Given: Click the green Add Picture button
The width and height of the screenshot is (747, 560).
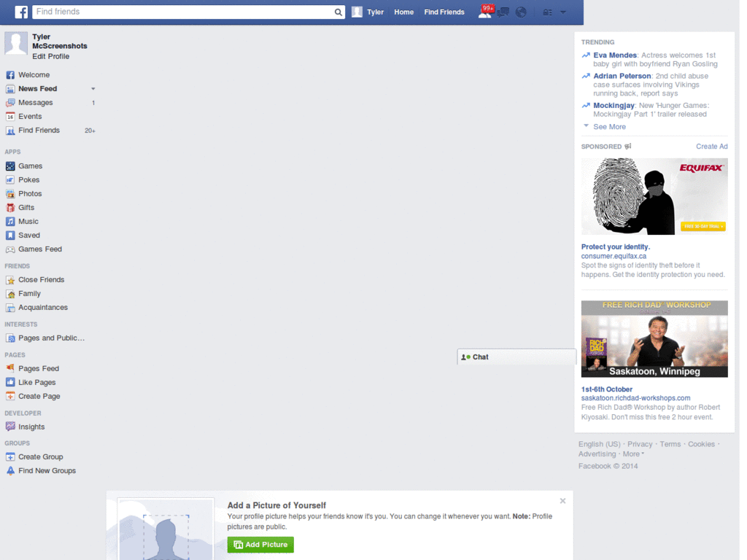Looking at the screenshot, I should point(260,544).
